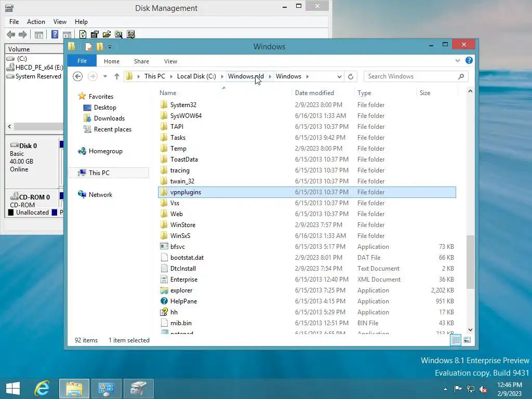Refresh the Windows folder view
This screenshot has width=532, height=399.
(351, 76)
